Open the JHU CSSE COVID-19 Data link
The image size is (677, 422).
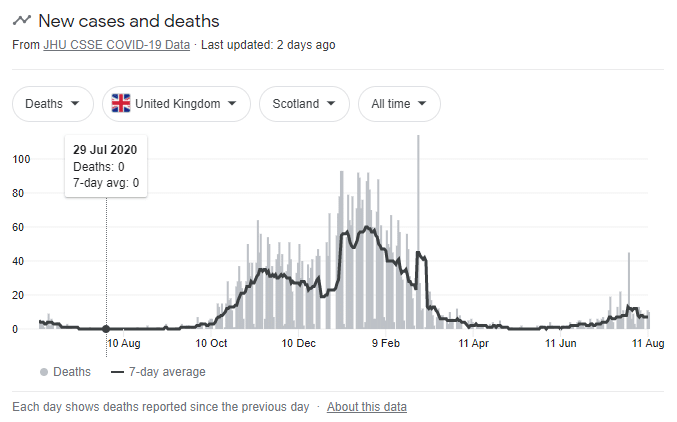tap(117, 45)
